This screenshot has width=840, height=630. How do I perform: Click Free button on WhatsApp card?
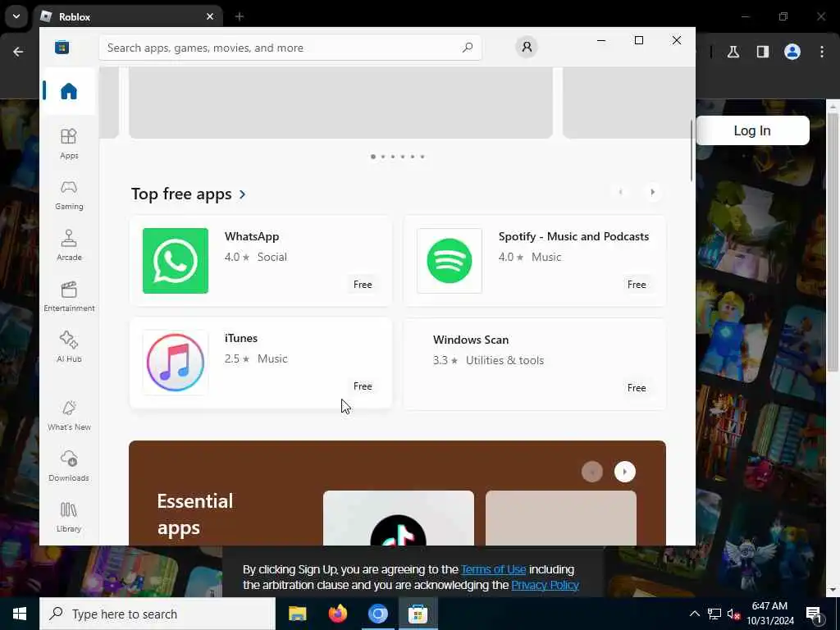click(x=362, y=285)
